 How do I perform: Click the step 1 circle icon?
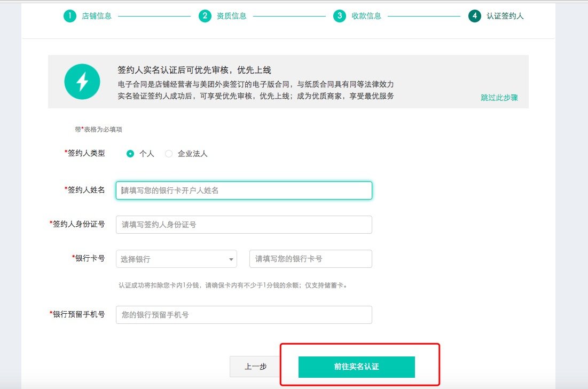70,16
